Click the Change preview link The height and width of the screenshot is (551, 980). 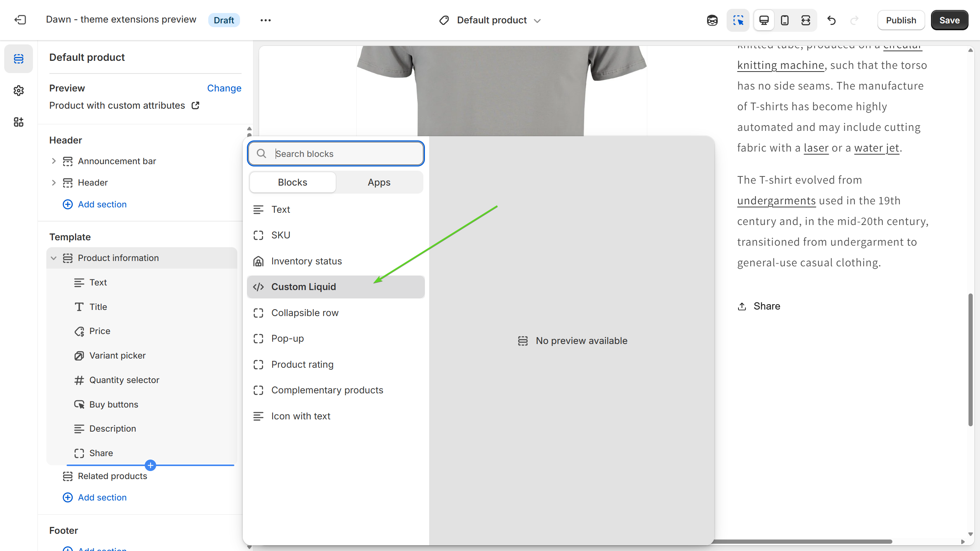click(224, 88)
